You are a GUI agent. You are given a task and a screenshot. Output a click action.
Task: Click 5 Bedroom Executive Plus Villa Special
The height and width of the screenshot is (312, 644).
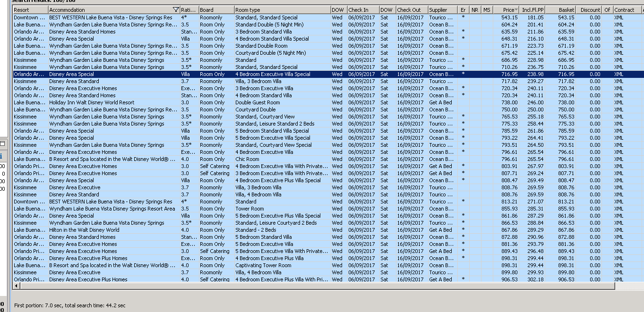click(278, 216)
